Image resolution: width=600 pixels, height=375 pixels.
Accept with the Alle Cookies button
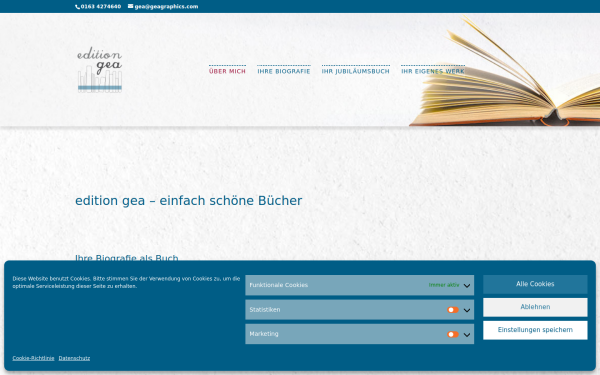(x=535, y=284)
